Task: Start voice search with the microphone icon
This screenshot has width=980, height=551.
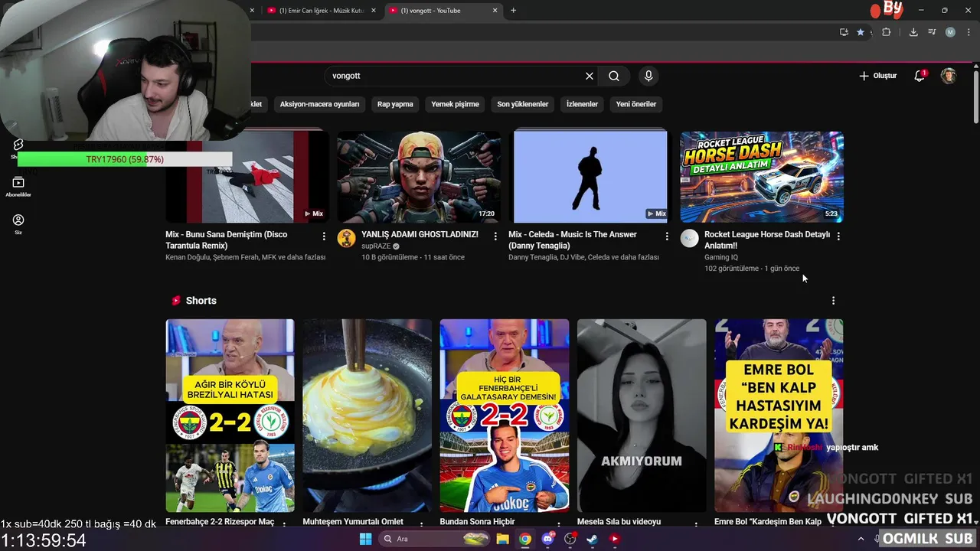Action: tap(648, 76)
